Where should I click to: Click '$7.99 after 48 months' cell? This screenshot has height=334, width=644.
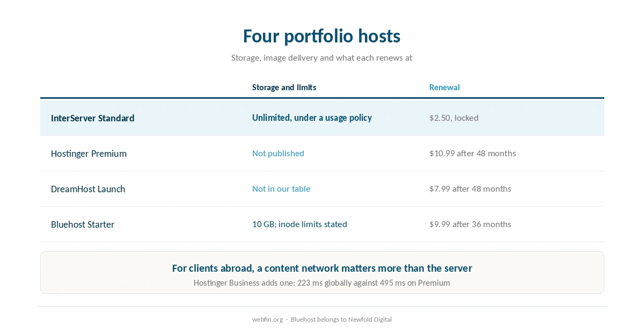click(x=470, y=189)
